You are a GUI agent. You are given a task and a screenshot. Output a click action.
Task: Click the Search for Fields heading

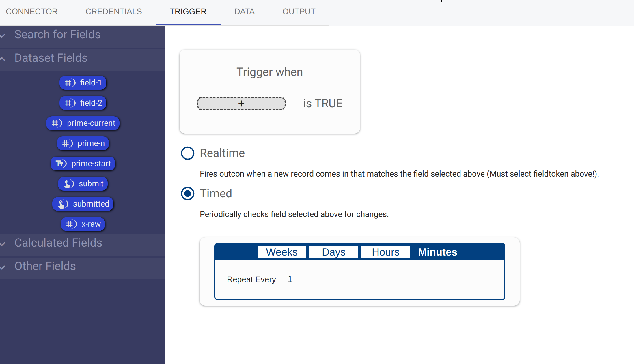[x=57, y=35]
